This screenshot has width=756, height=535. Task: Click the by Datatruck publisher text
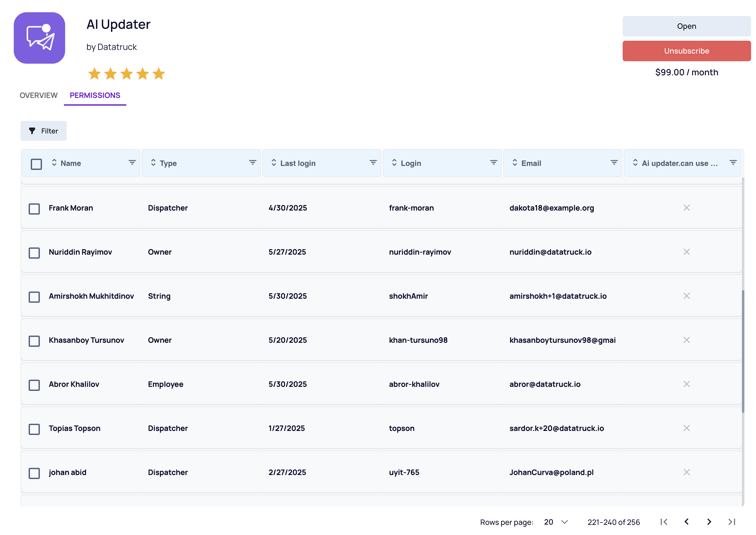click(111, 47)
